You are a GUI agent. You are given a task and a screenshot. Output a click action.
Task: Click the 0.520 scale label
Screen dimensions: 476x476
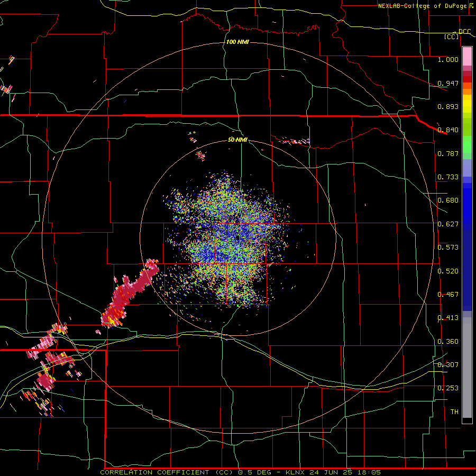tap(448, 271)
